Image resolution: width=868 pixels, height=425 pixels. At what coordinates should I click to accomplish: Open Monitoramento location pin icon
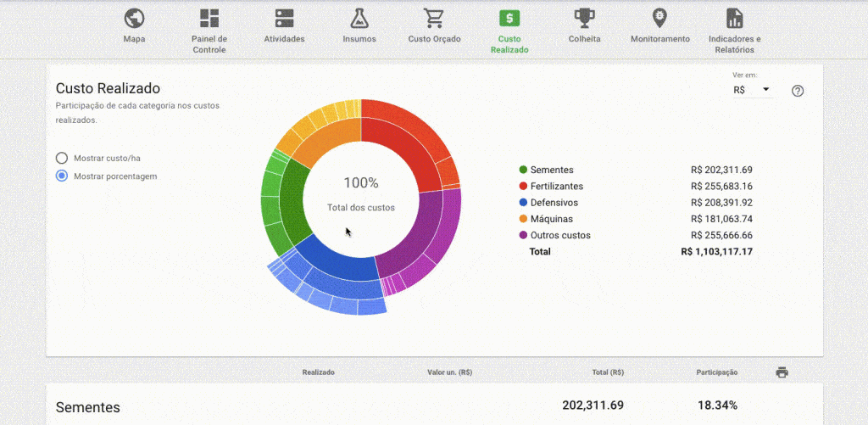coord(659,19)
